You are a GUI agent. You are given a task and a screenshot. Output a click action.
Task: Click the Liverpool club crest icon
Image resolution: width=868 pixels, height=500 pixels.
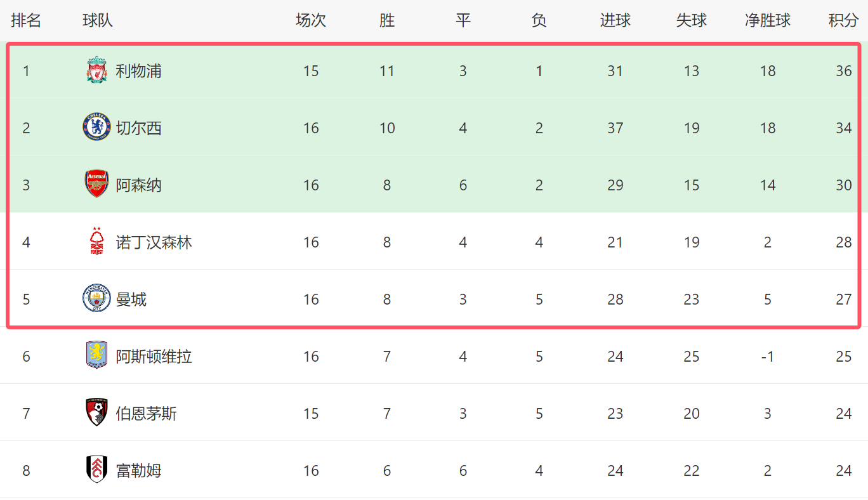point(96,70)
